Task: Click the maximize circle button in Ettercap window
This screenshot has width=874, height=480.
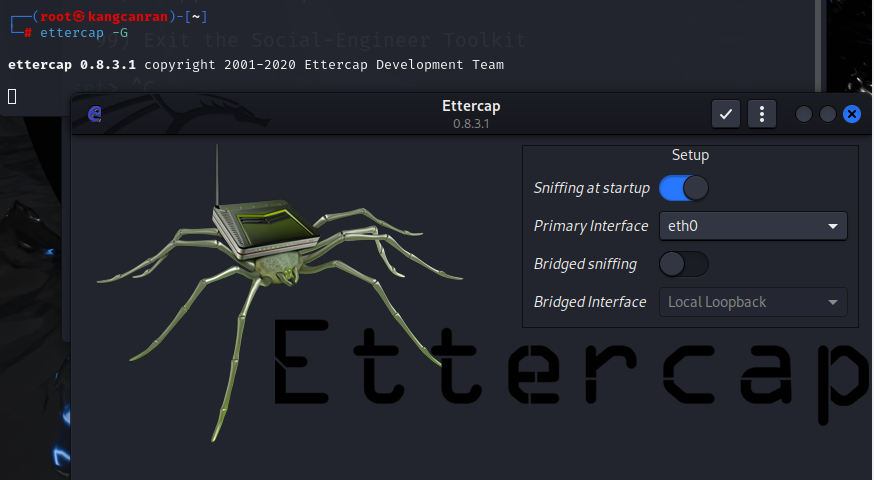Action: coord(828,114)
